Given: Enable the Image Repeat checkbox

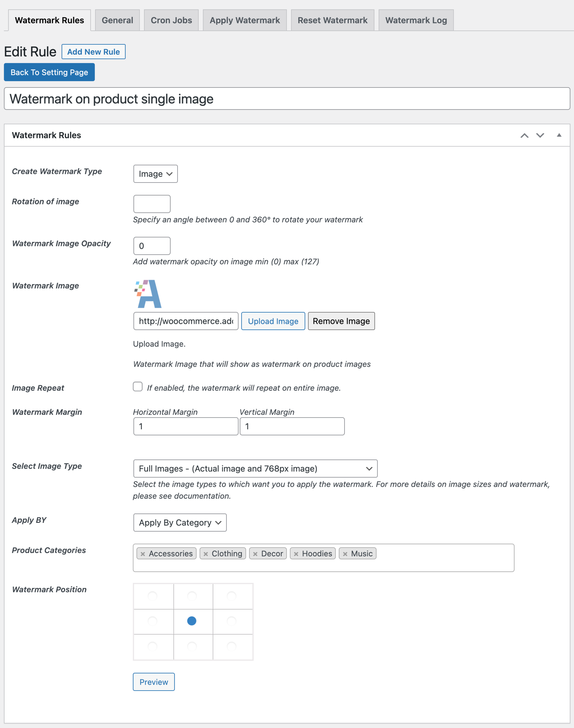Looking at the screenshot, I should click(138, 386).
